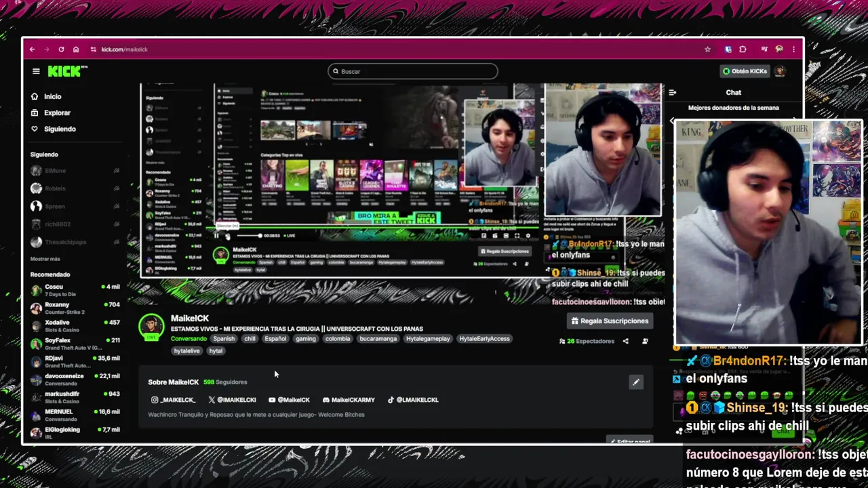The height and width of the screenshot is (488, 868).
Task: Select the gaming tag
Action: (x=306, y=339)
